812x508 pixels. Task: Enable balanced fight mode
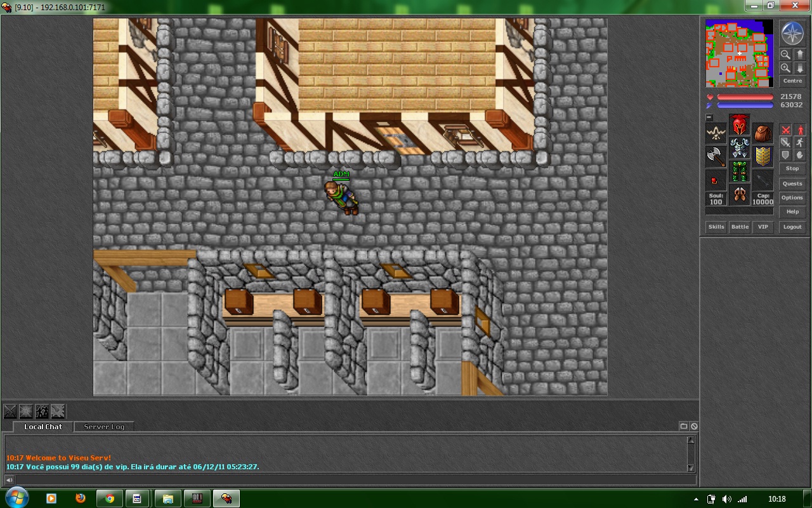786,143
